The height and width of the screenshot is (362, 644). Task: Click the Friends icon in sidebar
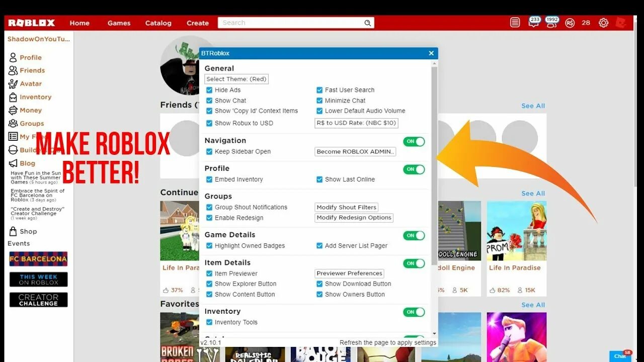point(13,70)
